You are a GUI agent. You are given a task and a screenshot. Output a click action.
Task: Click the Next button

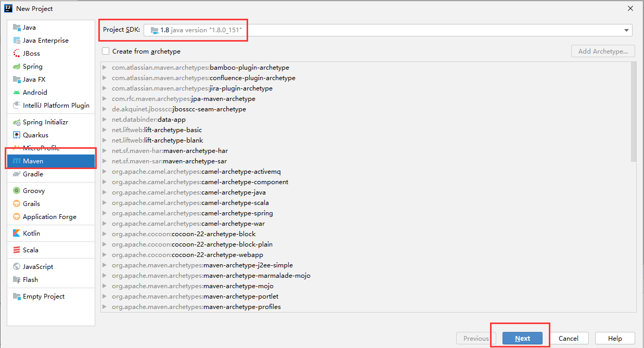coord(522,338)
